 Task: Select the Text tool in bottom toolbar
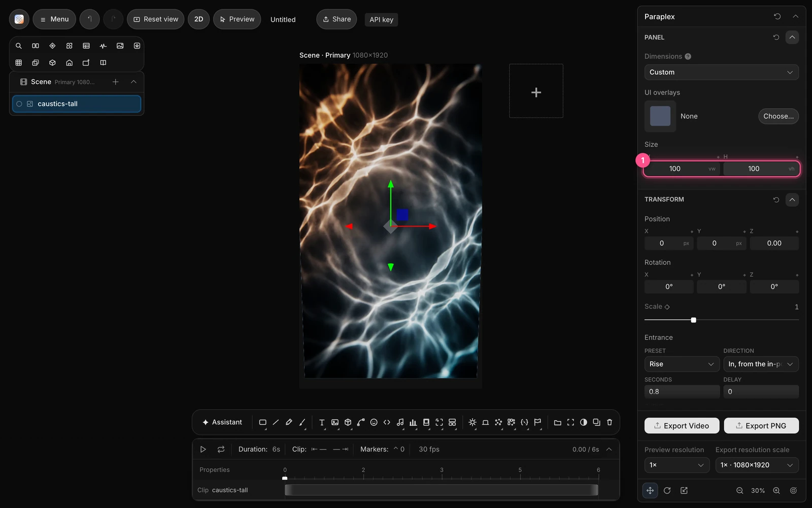(322, 422)
